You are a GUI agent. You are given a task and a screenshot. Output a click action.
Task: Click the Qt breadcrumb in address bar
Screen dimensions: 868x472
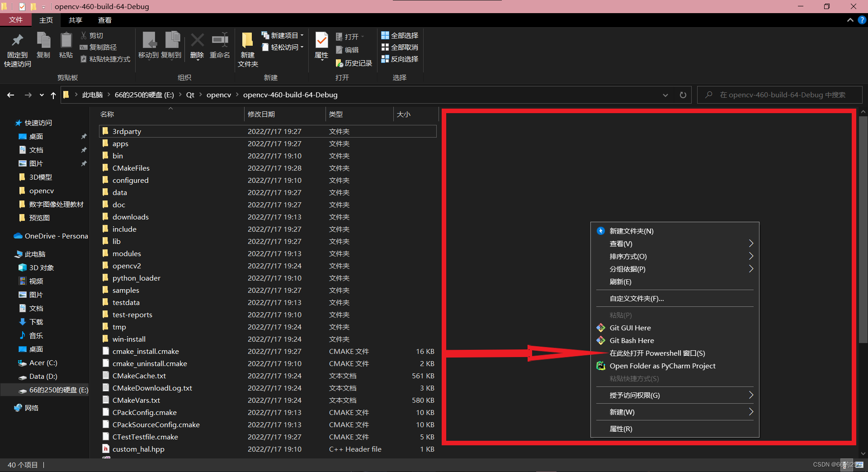(x=190, y=95)
